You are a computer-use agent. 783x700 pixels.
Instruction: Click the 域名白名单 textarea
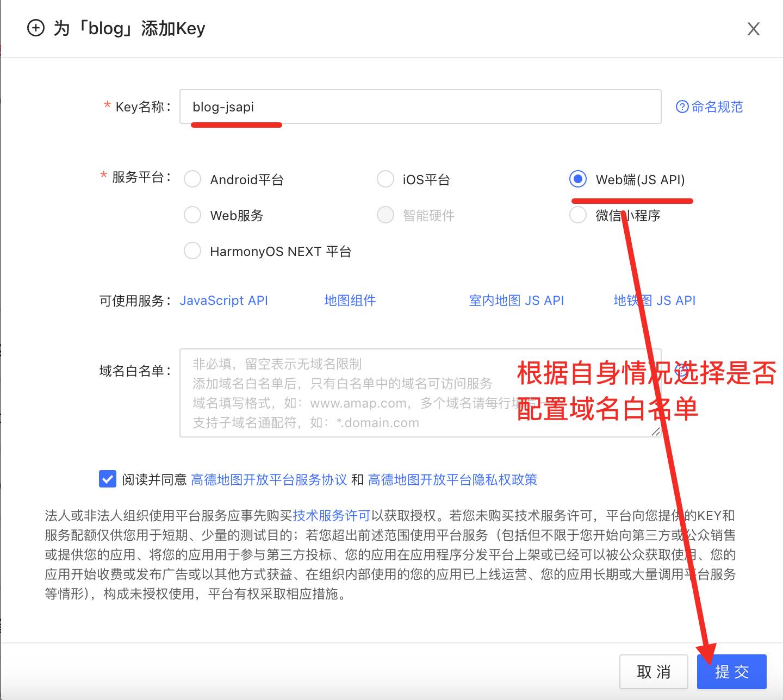[348, 393]
